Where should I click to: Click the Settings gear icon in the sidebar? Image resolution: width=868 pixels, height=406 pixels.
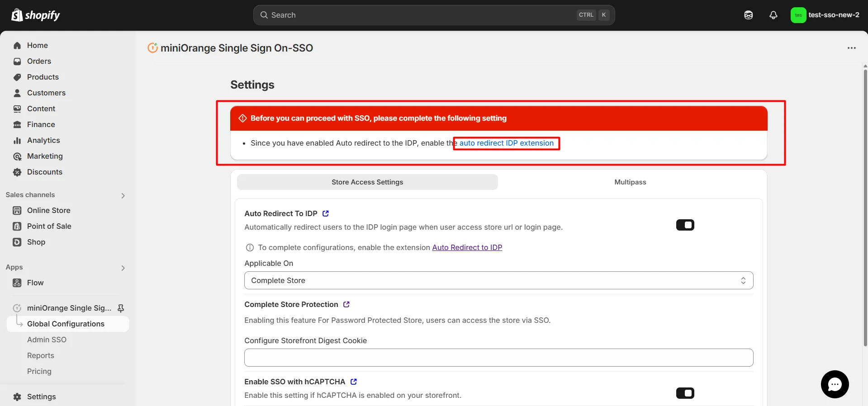(x=17, y=397)
